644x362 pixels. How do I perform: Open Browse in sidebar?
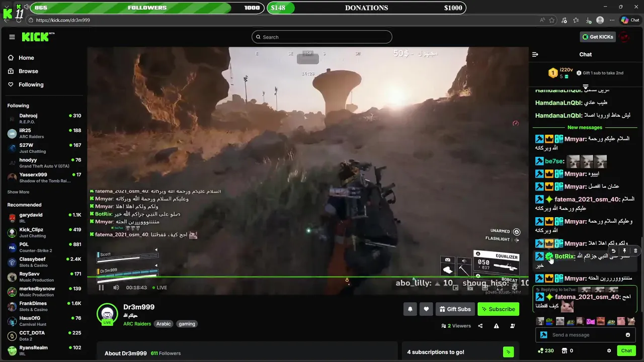[23, 71]
